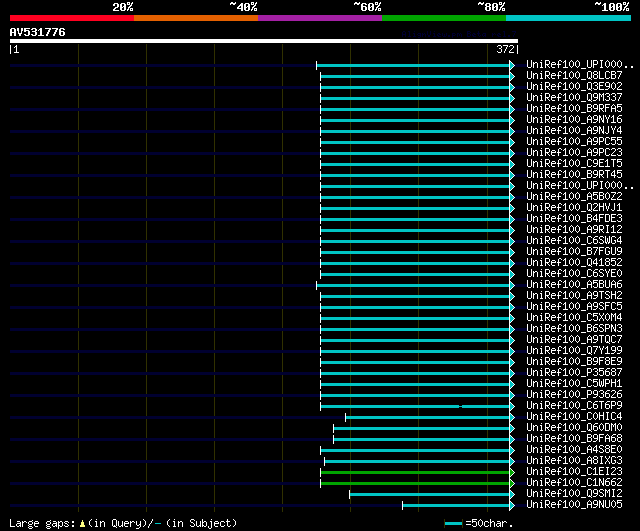Click the UniRef100_B4FDE3 label
Screen dimensions: 640x531
[x=574, y=219]
